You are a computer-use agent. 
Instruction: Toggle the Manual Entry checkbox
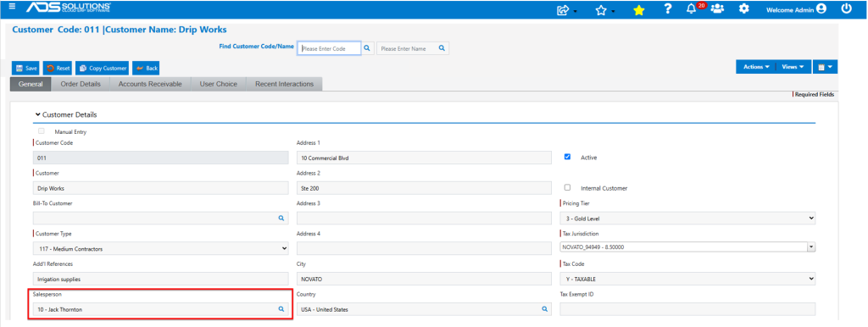pos(41,131)
